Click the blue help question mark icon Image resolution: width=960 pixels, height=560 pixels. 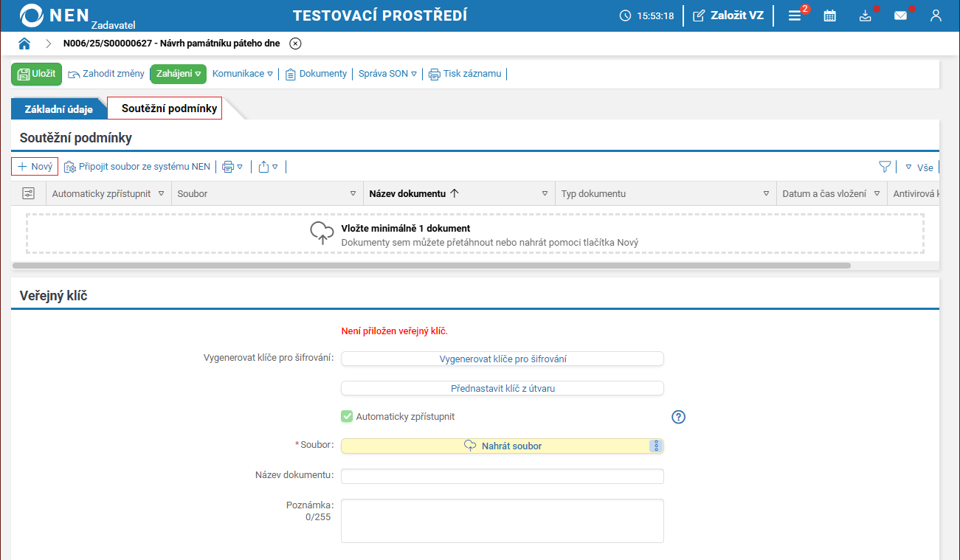[679, 417]
